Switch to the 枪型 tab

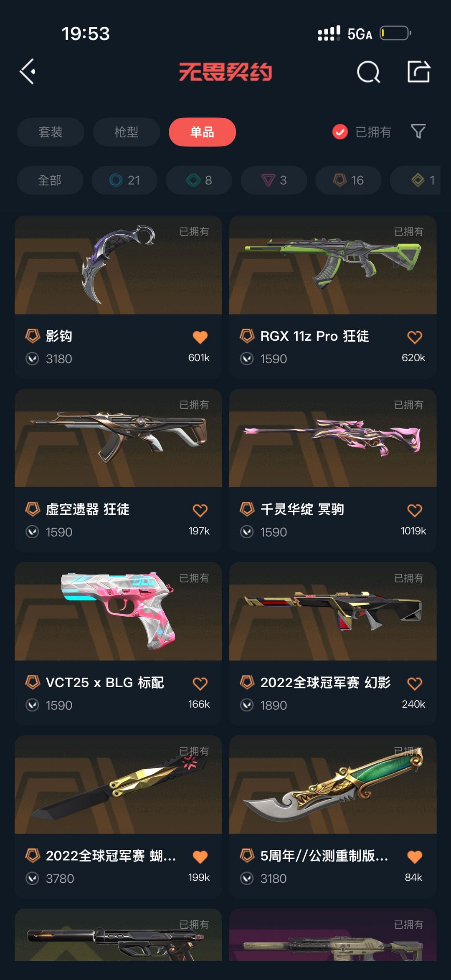pos(127,132)
